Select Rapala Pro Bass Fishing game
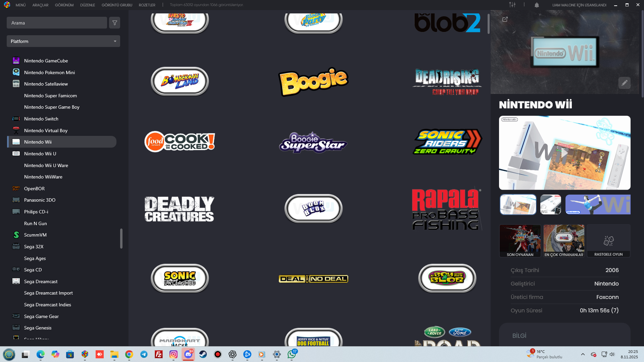Screen dimensions: 644x362 click(447, 209)
